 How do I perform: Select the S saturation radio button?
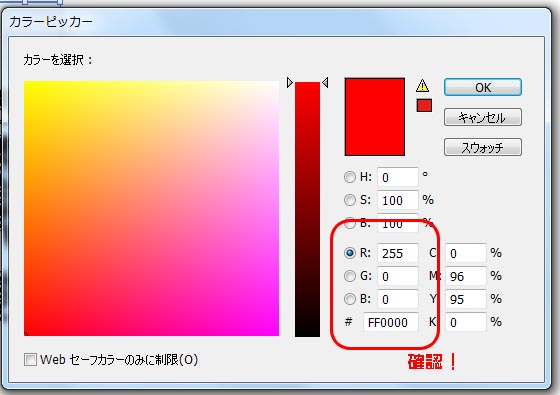coord(350,200)
